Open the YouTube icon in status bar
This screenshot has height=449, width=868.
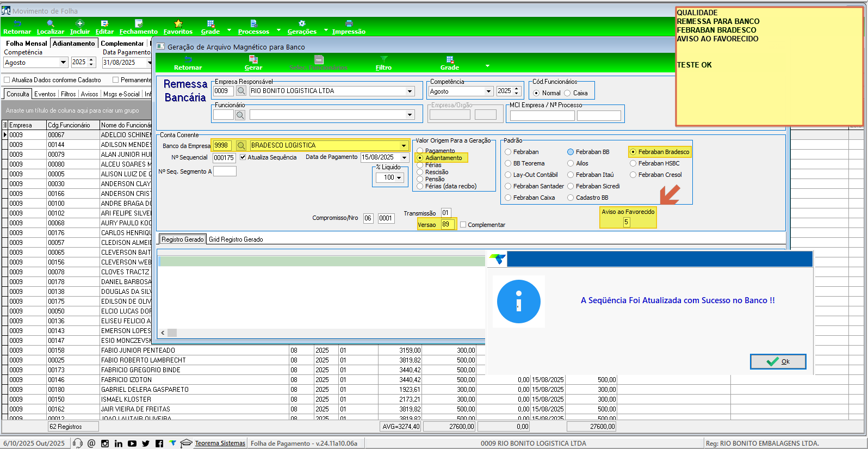132,444
